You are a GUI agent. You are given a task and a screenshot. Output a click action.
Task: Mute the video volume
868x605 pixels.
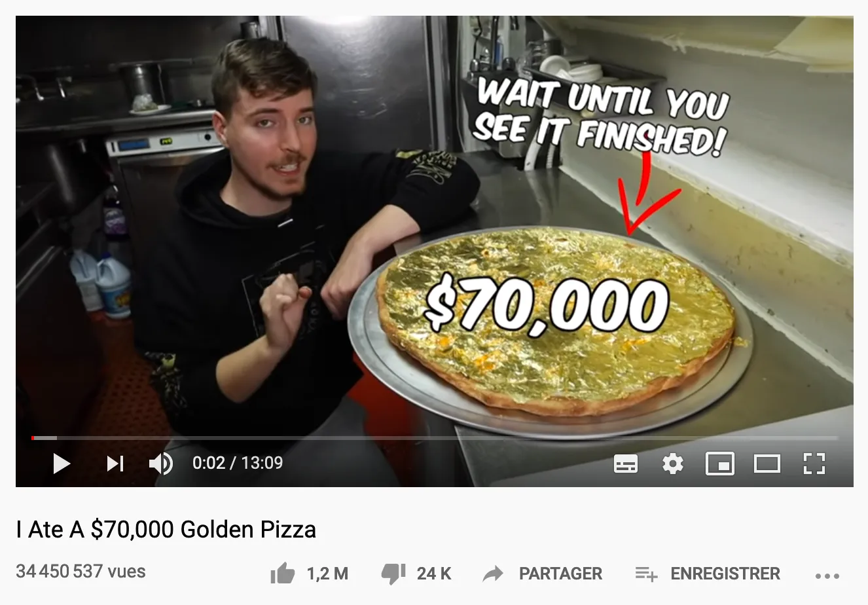point(160,464)
